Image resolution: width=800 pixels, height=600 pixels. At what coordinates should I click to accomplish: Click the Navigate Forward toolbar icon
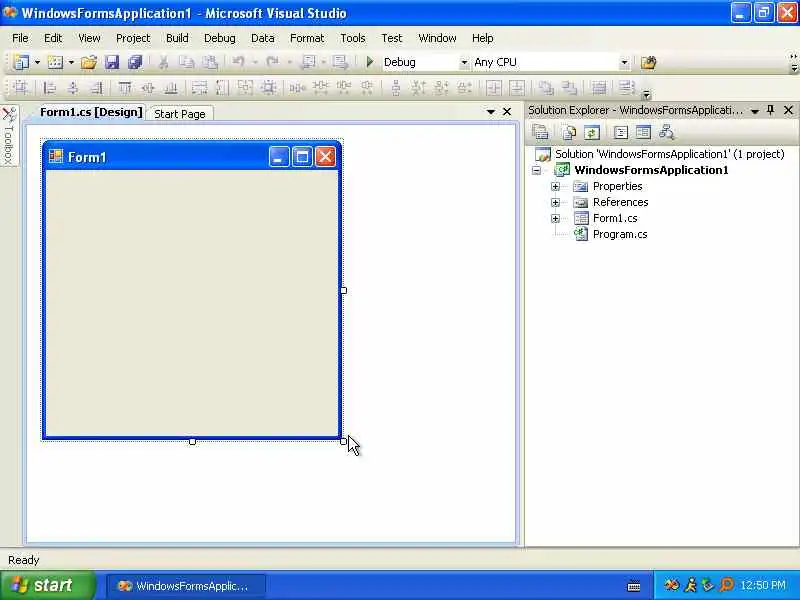(x=340, y=62)
